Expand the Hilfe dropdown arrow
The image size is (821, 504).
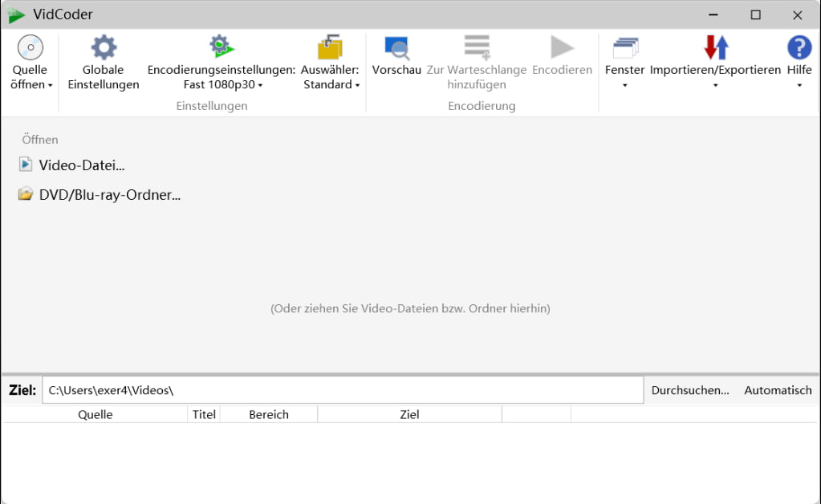[x=799, y=85]
